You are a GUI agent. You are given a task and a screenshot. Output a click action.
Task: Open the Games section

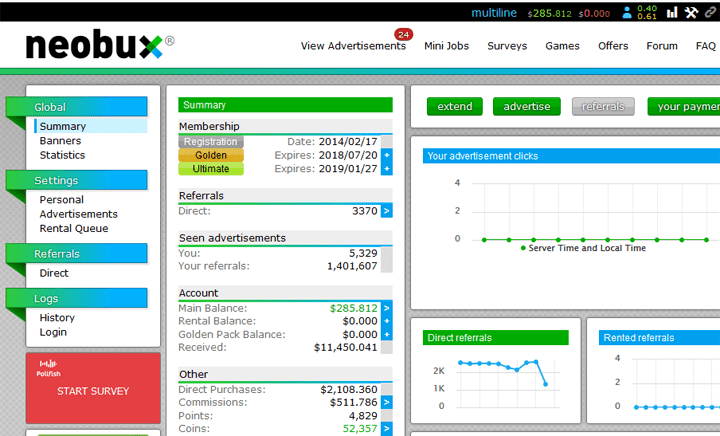(562, 46)
